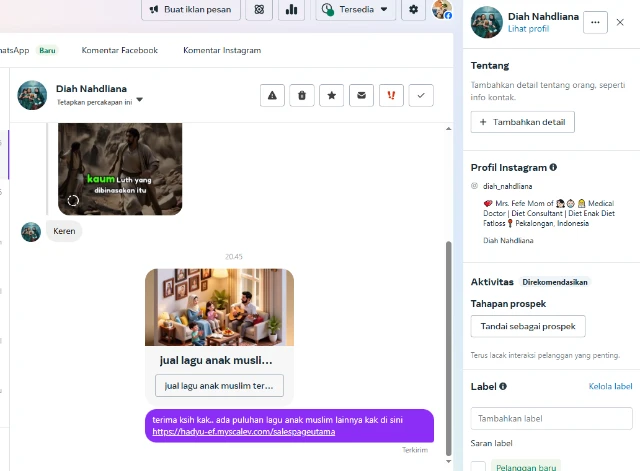Screen dimensions: 640x471
Task: Open the three-dot menu beside Diah Nahdliana
Action: pos(595,22)
